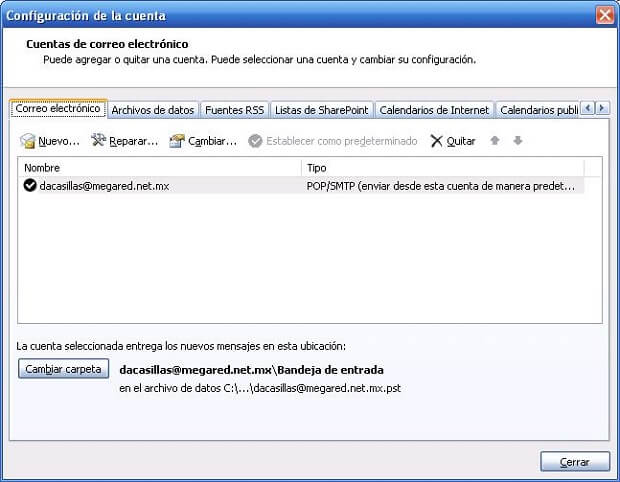Click the Establecer como predeterminado checkmark icon
The image size is (620, 482).
255,141
